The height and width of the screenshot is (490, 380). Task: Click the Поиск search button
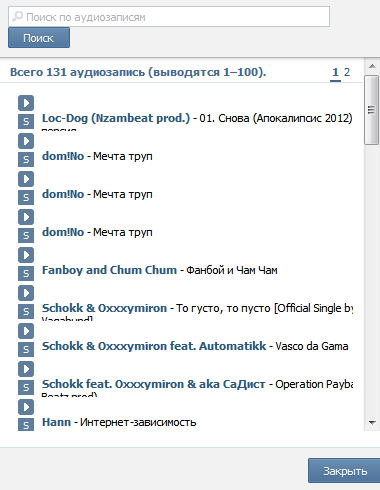39,38
